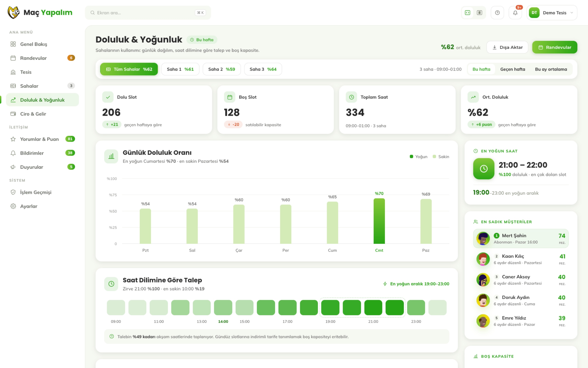This screenshot has height=368, width=588.
Task: Open Sahalar sidebar item
Action: click(42, 86)
